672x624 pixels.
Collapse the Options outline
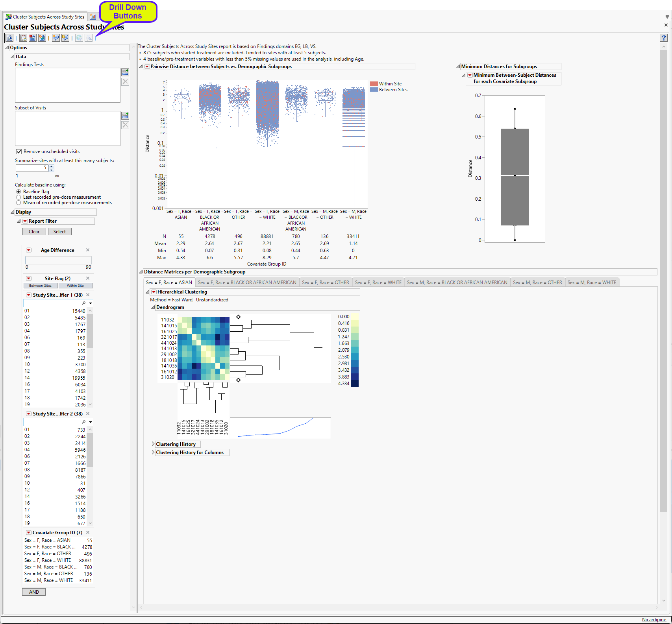coord(7,48)
